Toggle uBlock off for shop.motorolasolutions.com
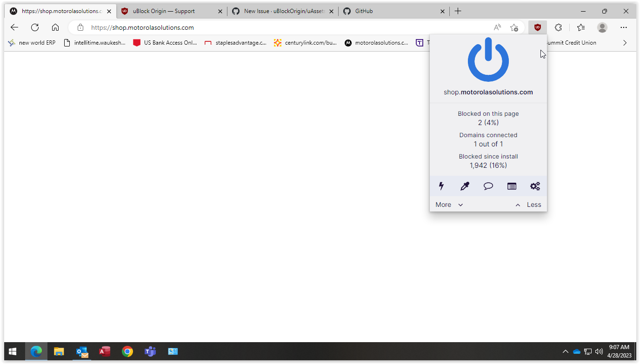The width and height of the screenshot is (640, 364). coord(488,59)
